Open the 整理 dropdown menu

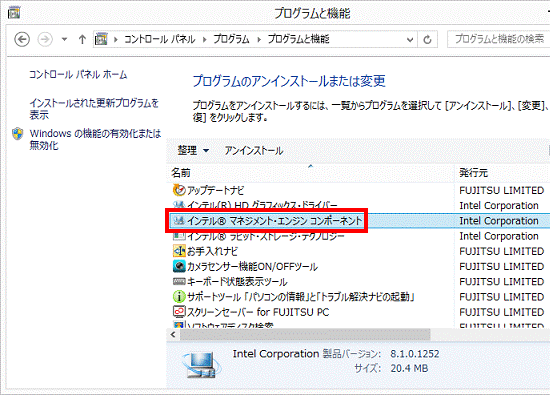click(193, 150)
